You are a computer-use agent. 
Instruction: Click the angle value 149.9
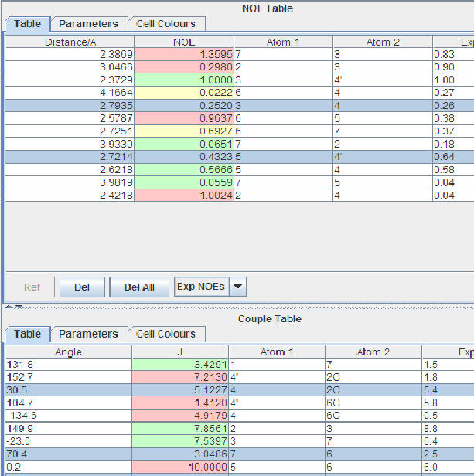[x=69, y=428]
